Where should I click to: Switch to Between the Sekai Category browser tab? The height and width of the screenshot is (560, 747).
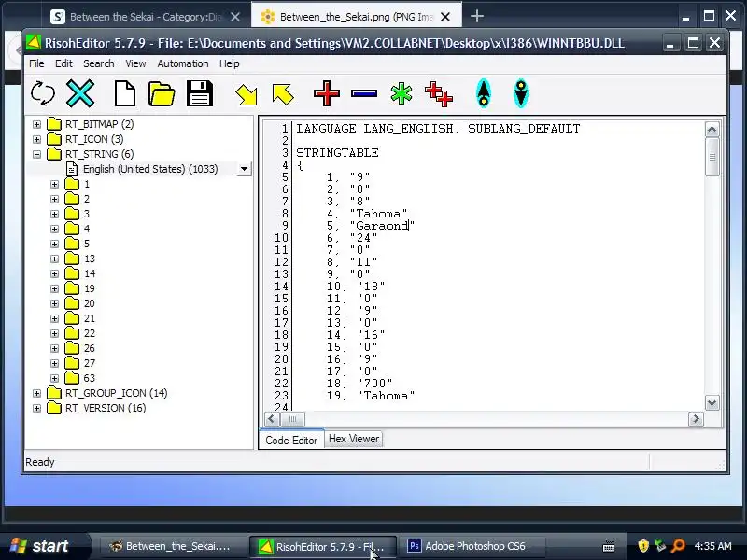pos(146,17)
